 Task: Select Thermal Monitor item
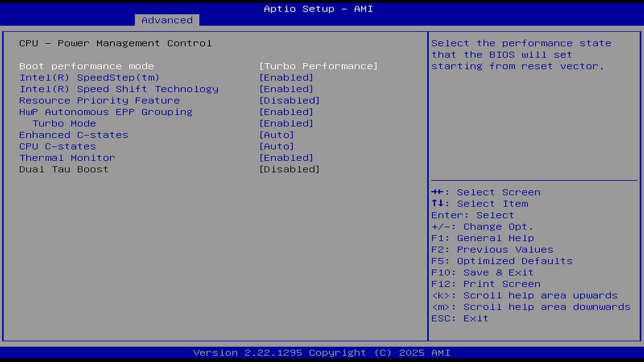click(67, 157)
